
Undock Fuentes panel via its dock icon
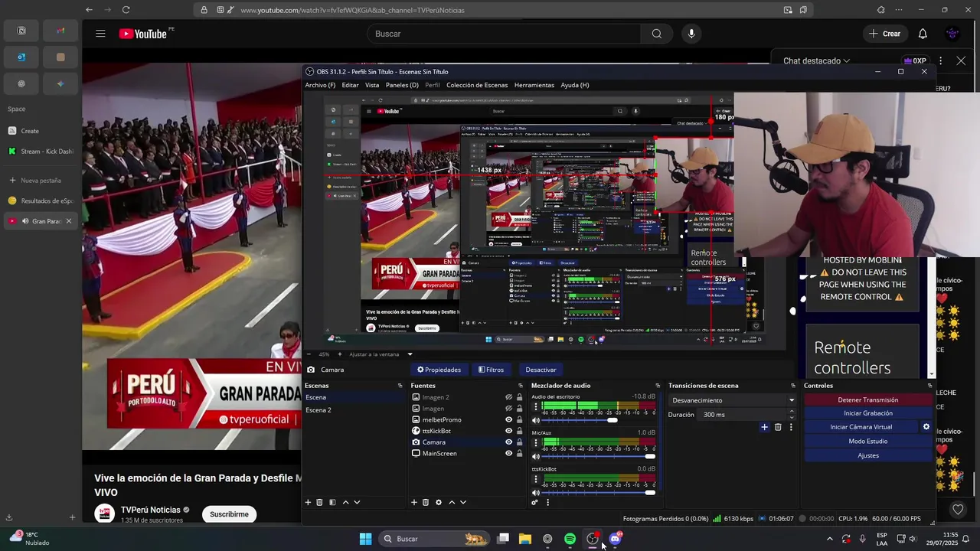pos(521,386)
